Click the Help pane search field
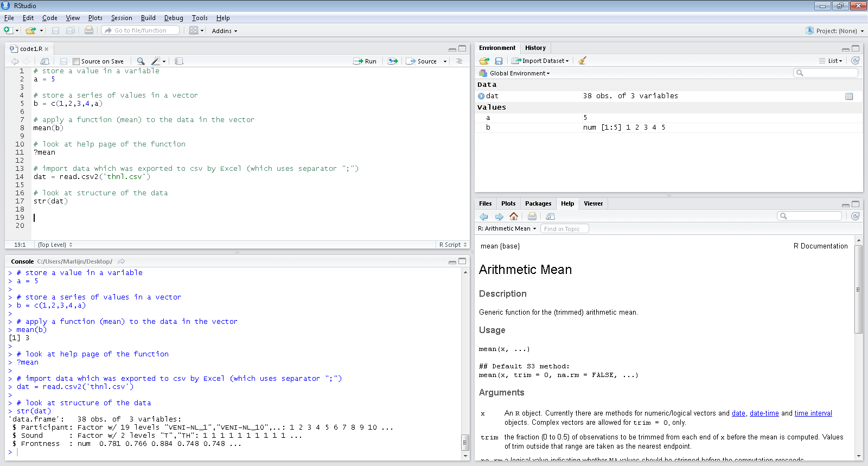This screenshot has width=868, height=466. coord(809,216)
